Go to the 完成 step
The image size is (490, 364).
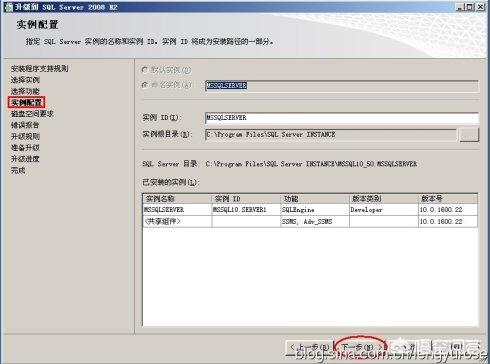tap(18, 170)
